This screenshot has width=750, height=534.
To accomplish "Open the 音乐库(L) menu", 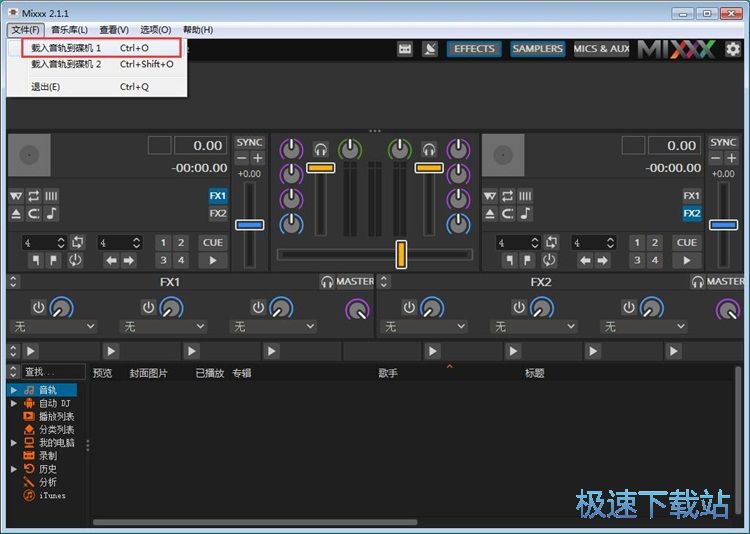I will (x=69, y=30).
